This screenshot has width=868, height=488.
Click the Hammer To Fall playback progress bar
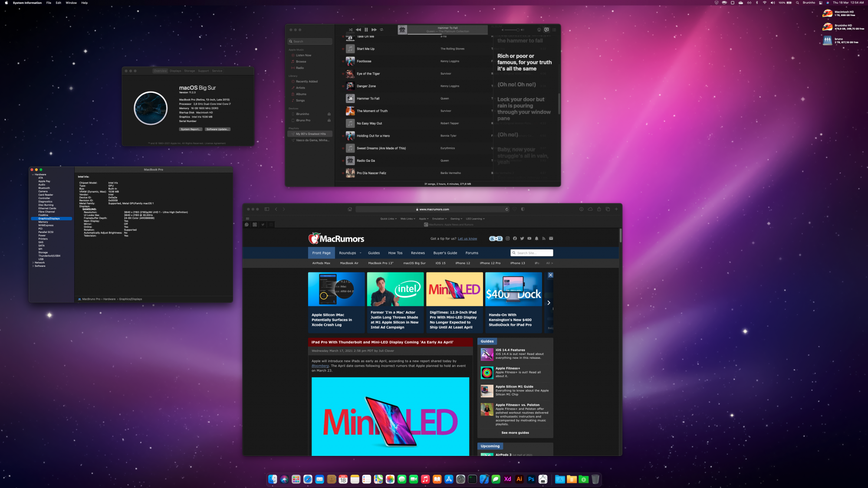tap(447, 33)
